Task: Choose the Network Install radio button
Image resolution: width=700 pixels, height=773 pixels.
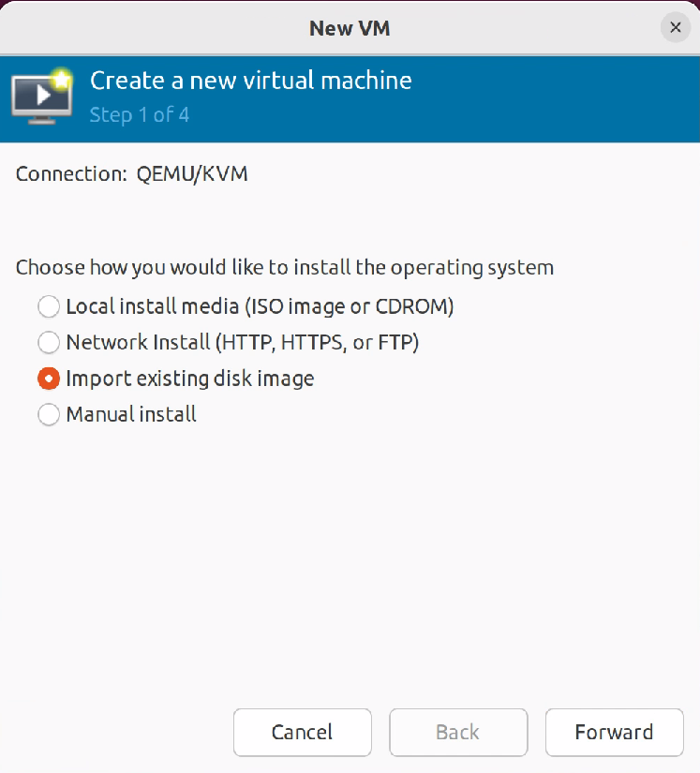Action: pos(48,342)
